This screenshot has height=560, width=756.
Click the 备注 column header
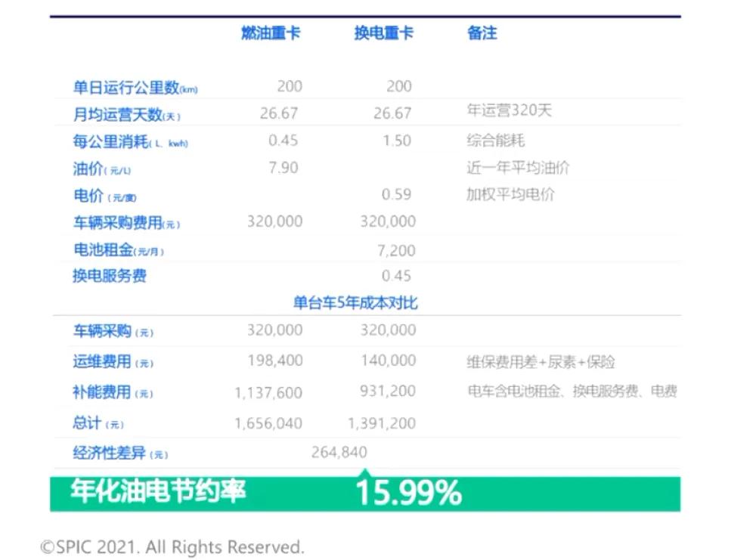(482, 34)
